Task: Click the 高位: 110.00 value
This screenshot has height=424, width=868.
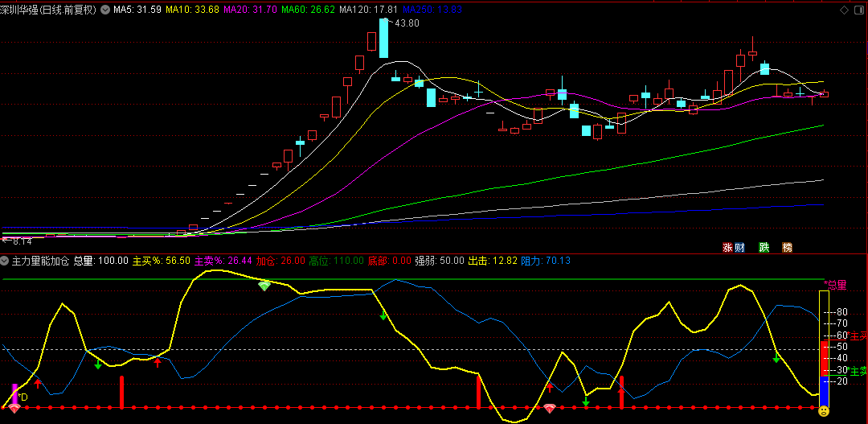Action: [337, 260]
